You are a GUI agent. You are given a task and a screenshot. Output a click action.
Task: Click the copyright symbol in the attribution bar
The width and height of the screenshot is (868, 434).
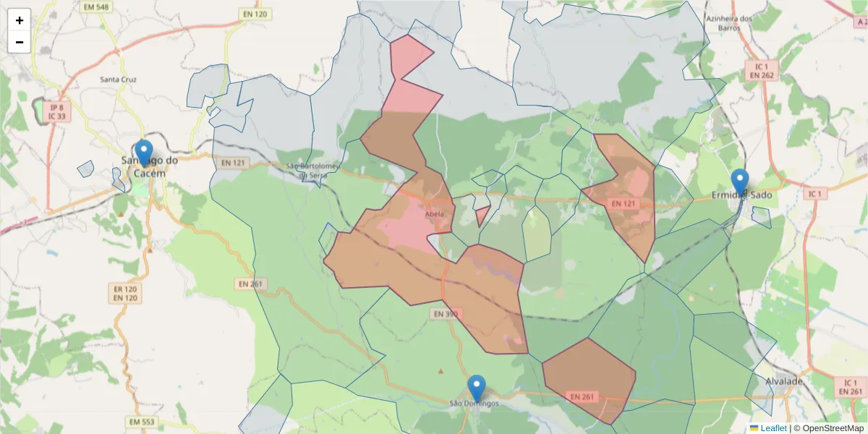796,428
